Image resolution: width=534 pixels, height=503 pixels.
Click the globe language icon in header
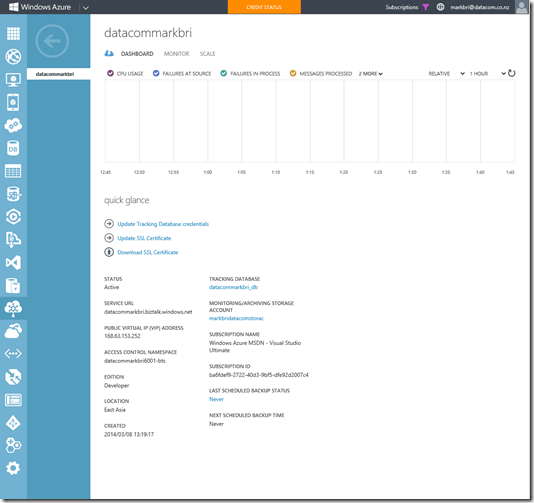[440, 7]
